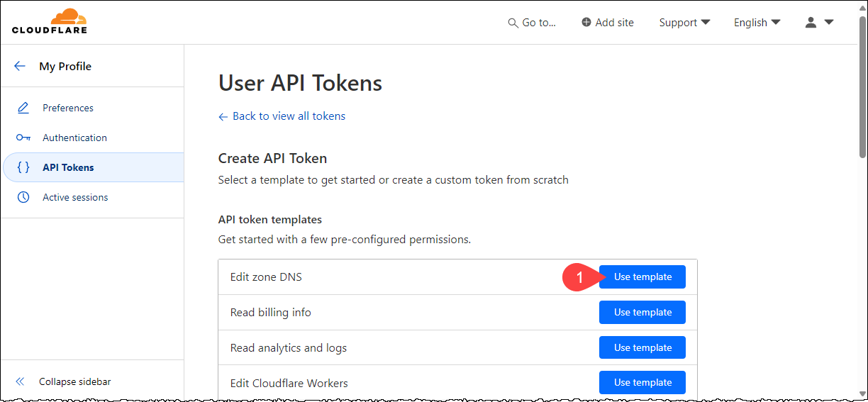The image size is (868, 402).
Task: Click the magnifier icon in Go to search
Action: (513, 23)
